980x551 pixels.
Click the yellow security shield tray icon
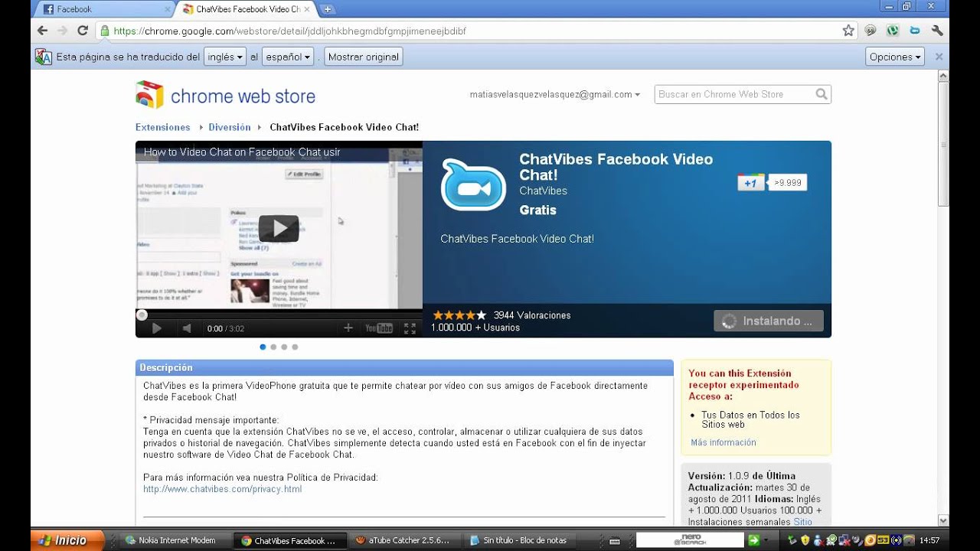[x=805, y=540]
